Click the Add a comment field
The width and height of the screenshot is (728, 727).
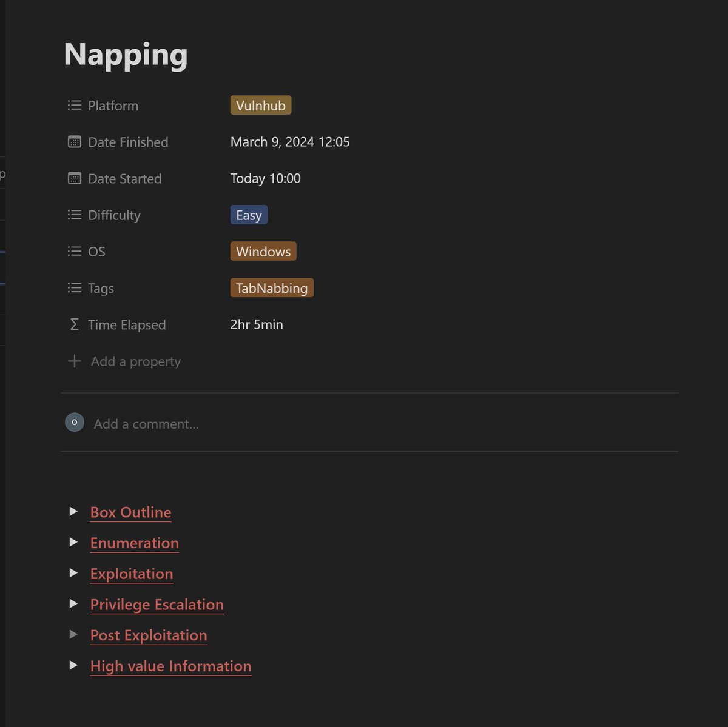(146, 424)
